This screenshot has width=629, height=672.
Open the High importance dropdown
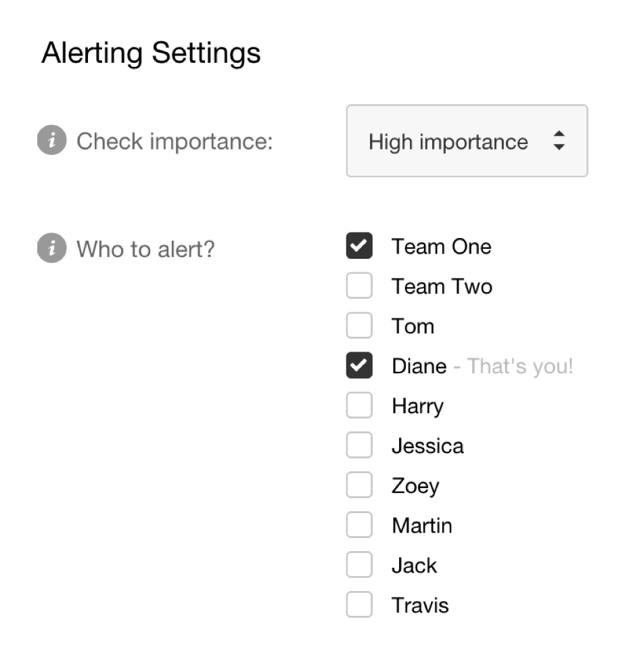(467, 141)
